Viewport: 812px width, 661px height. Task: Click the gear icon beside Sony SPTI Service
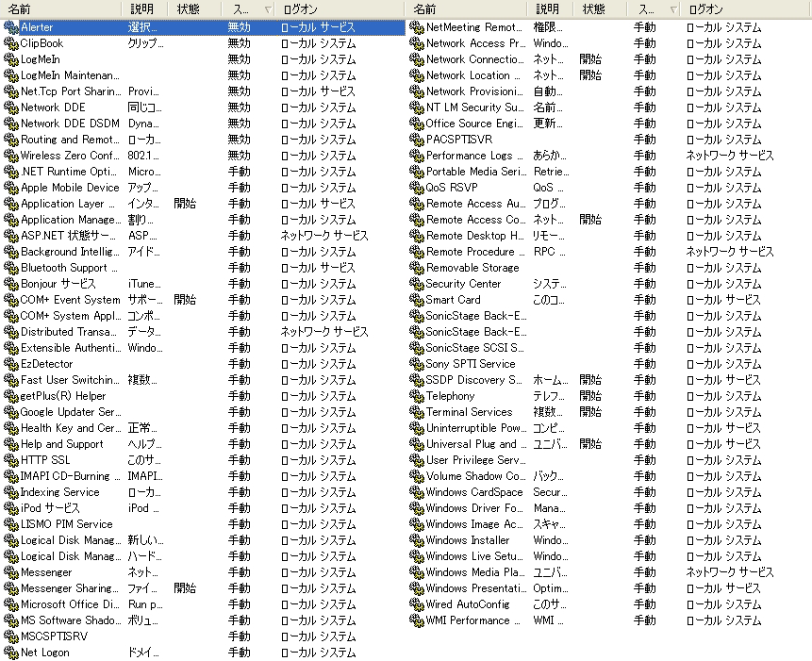click(416, 364)
